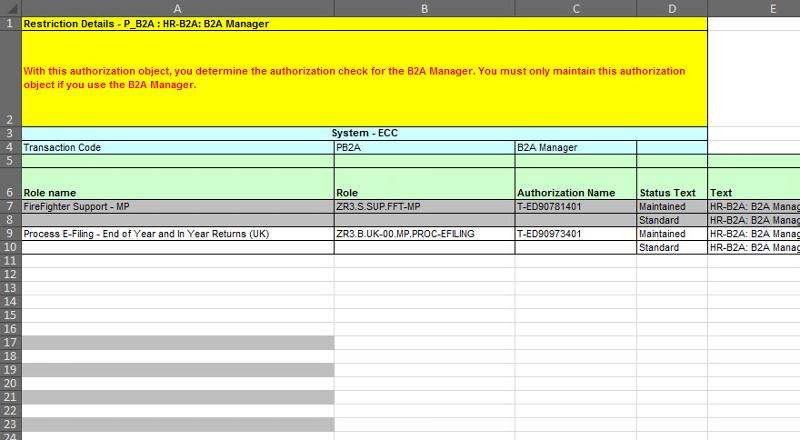Select row 17 header

click(x=10, y=343)
